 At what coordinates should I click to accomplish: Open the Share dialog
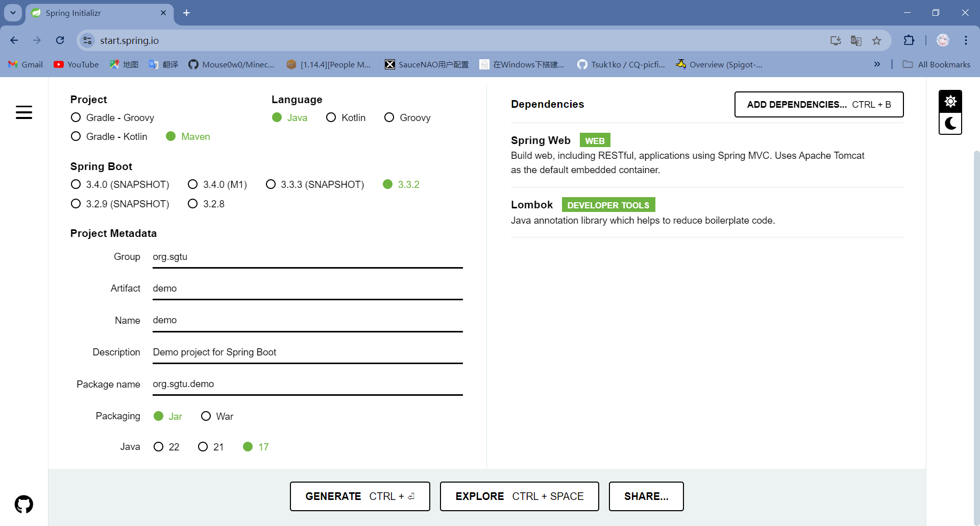[x=646, y=496]
